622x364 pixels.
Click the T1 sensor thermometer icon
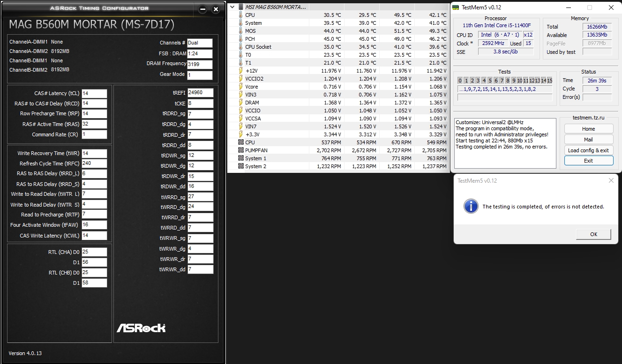pyautogui.click(x=241, y=63)
